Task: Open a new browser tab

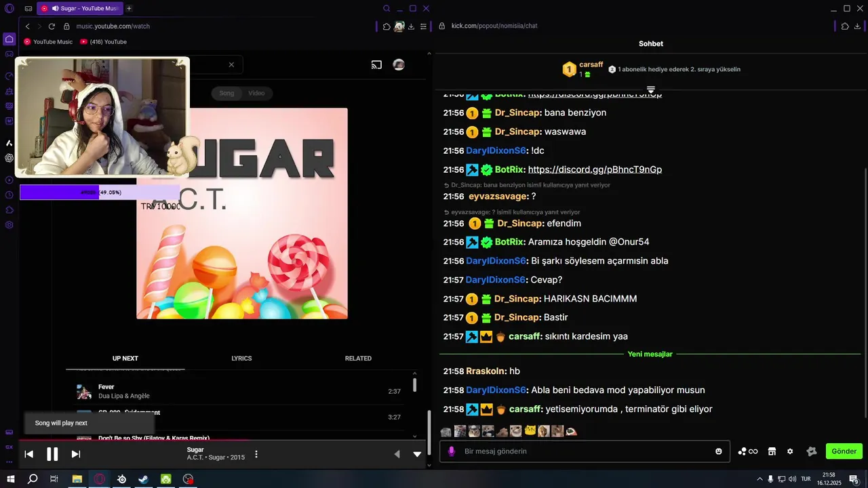Action: coord(129,8)
